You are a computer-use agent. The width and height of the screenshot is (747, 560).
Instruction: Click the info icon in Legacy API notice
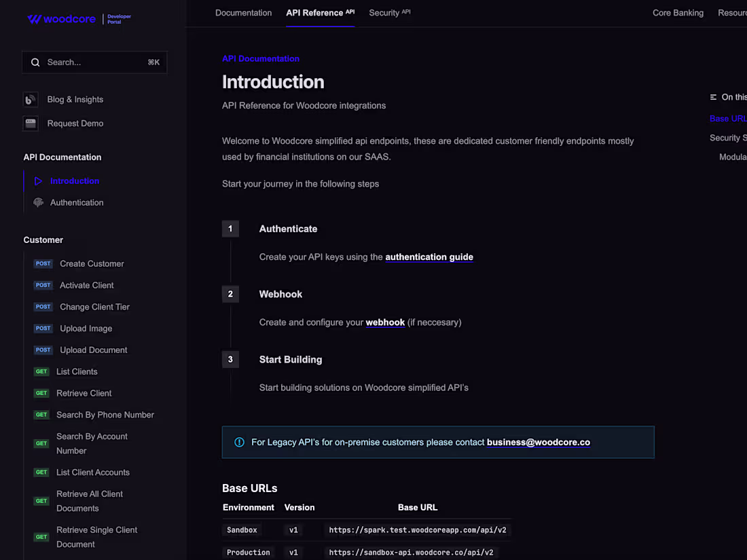pos(239,443)
